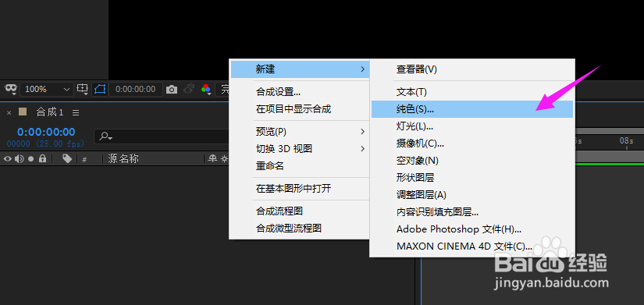Click the solo dot column header icon

(30, 159)
